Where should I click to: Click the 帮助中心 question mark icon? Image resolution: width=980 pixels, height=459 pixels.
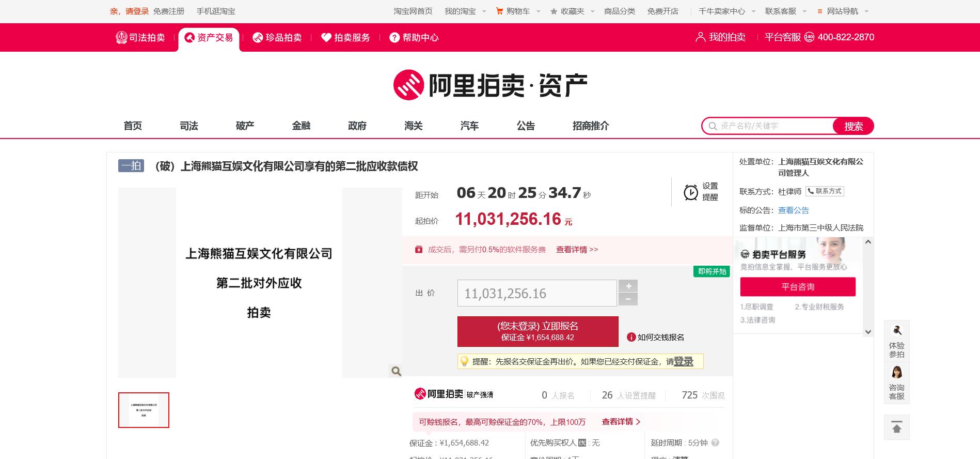(x=394, y=37)
